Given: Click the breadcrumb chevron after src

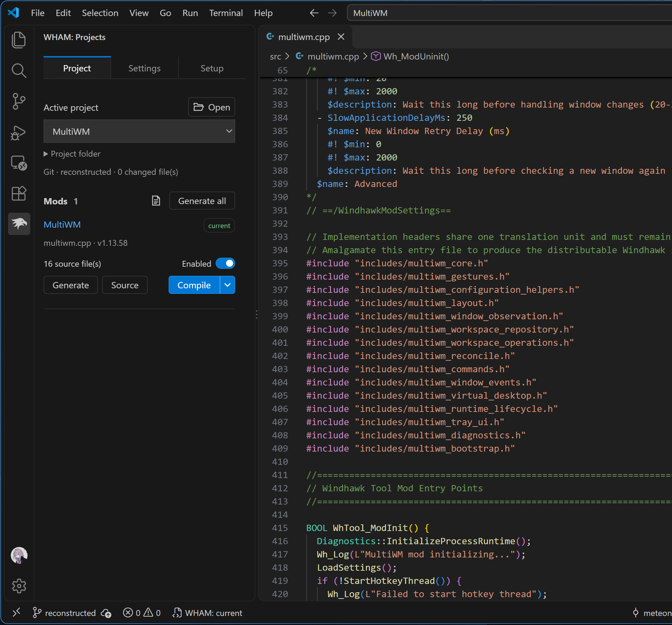Looking at the screenshot, I should pos(287,56).
